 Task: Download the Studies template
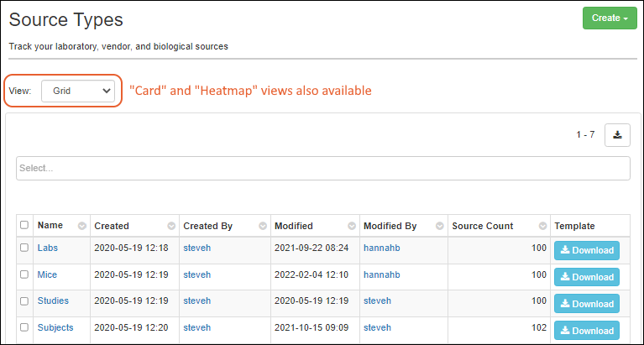pyautogui.click(x=586, y=303)
